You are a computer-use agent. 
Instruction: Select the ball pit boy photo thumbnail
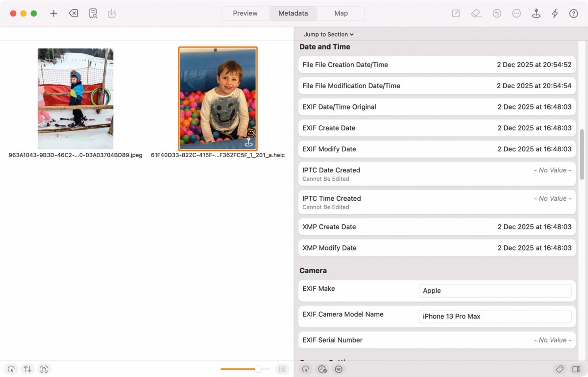[218, 98]
